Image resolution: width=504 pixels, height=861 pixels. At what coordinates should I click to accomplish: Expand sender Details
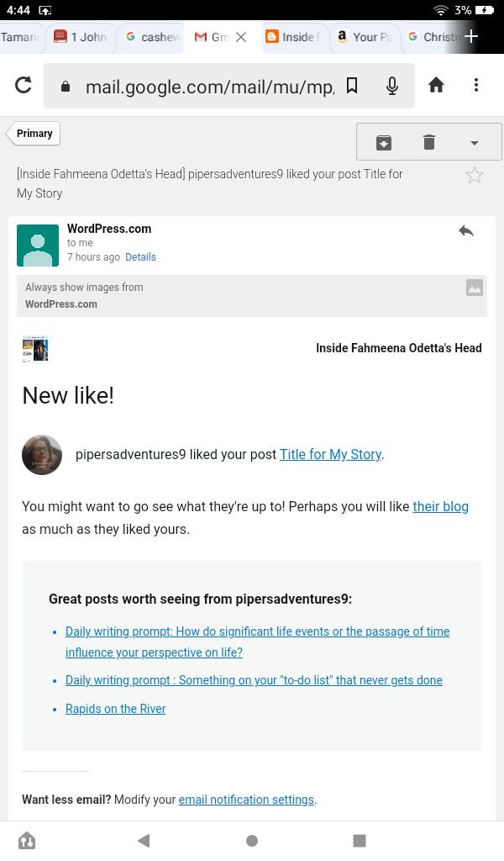(x=140, y=257)
